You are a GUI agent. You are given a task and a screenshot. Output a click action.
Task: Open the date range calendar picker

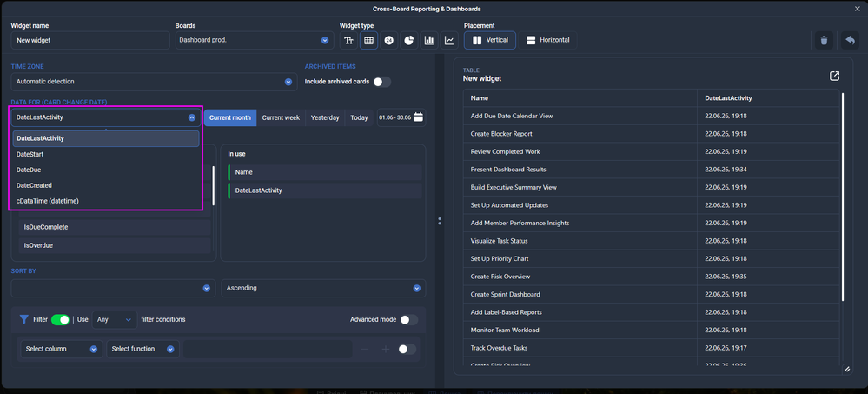pos(418,117)
